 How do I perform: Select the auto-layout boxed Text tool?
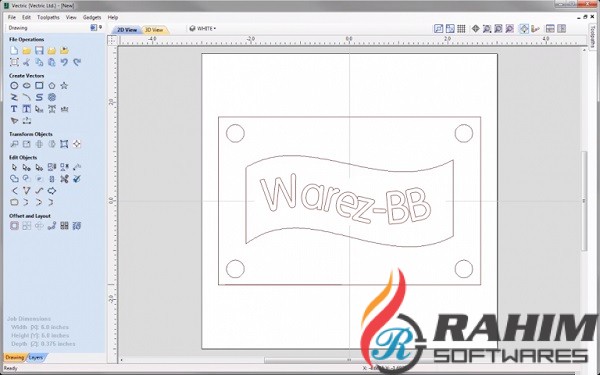click(26, 109)
